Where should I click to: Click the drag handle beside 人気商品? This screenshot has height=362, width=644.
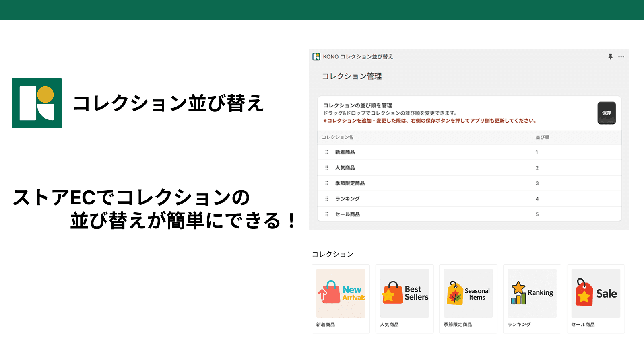[x=327, y=168]
